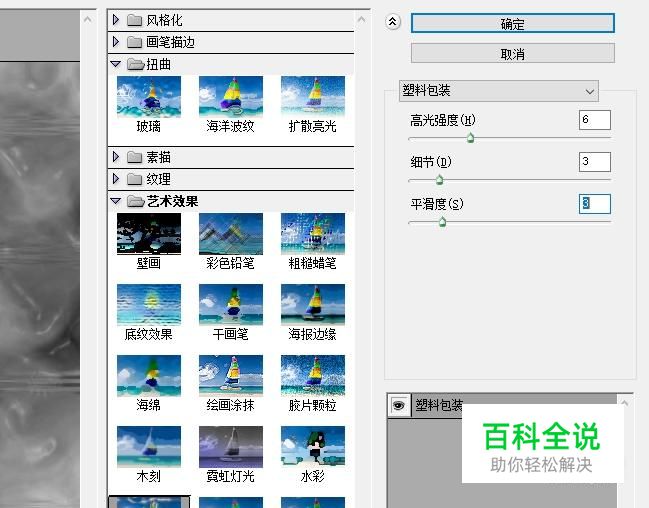Click the 素描 category label
Viewport: 649px width, 508px height.
pyautogui.click(x=159, y=157)
